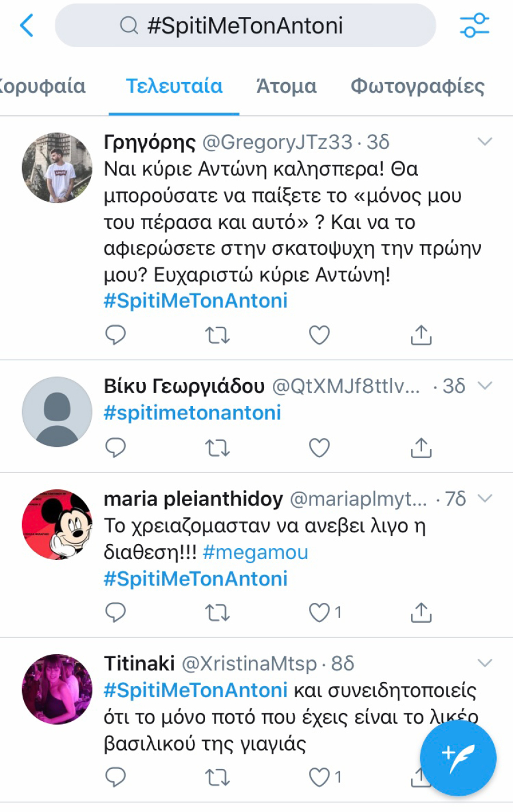The image size is (513, 812).
Task: Open the #spitimetonantoni hashtag in Βίκυ's tweet
Action: click(192, 413)
